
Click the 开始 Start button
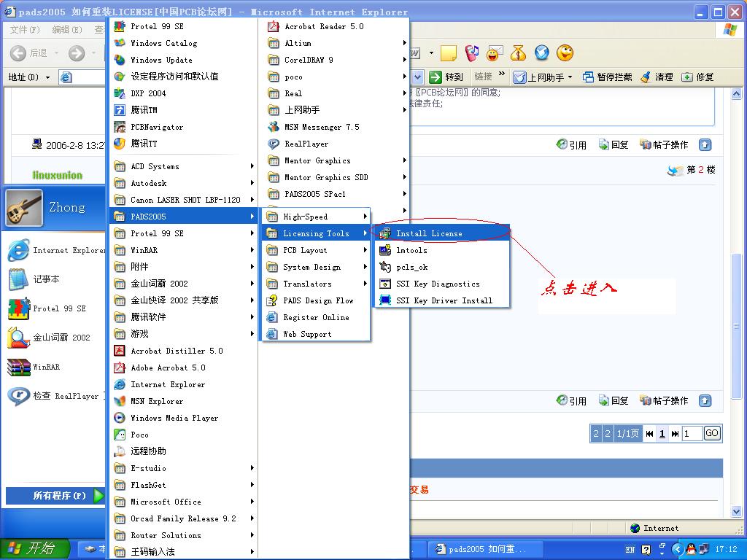coord(34,548)
